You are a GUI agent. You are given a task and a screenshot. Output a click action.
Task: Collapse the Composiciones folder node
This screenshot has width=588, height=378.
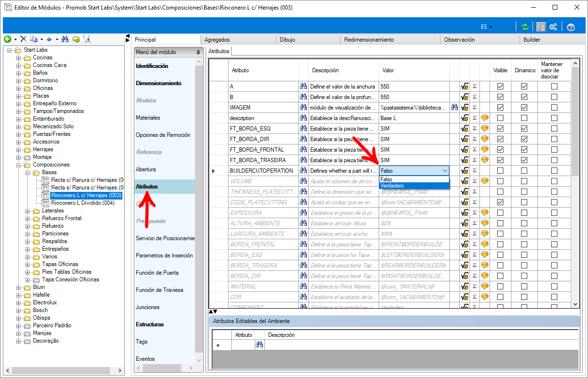pyautogui.click(x=19, y=165)
